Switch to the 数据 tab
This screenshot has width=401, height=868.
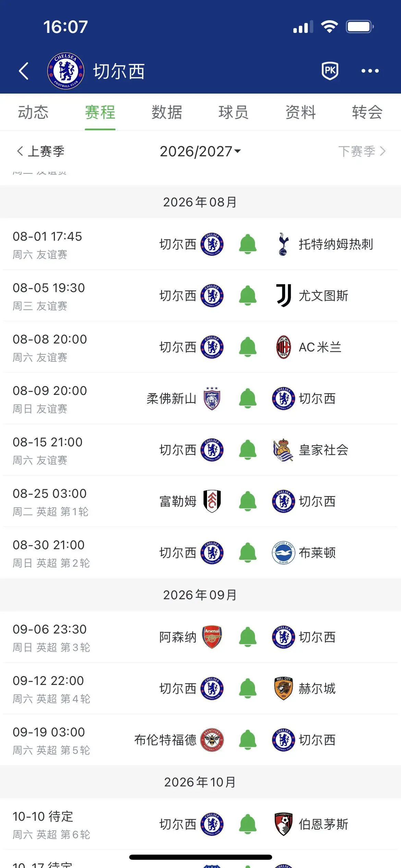pos(167,112)
